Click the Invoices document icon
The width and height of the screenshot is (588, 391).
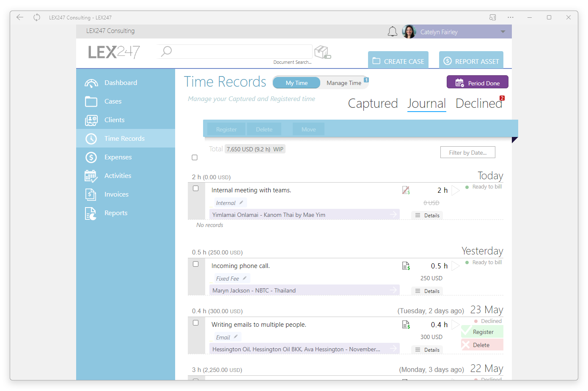pyautogui.click(x=91, y=194)
